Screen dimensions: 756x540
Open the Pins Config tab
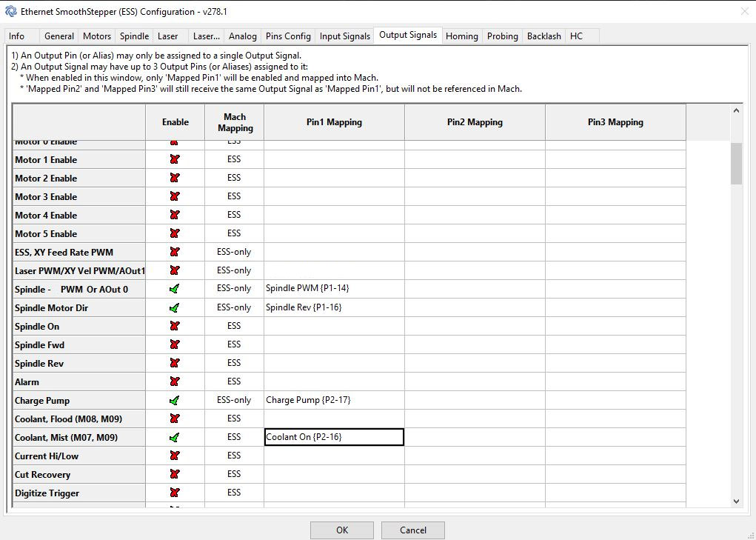click(x=288, y=36)
